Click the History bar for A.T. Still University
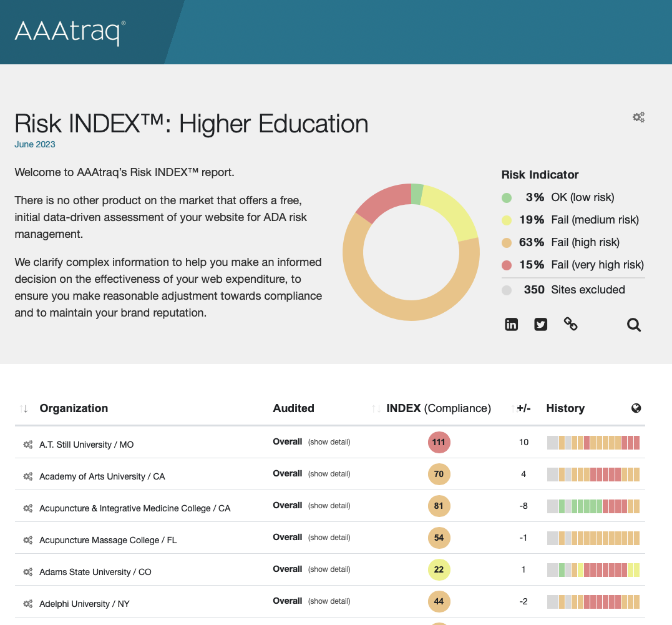Image resolution: width=672 pixels, height=625 pixels. pyautogui.click(x=593, y=442)
